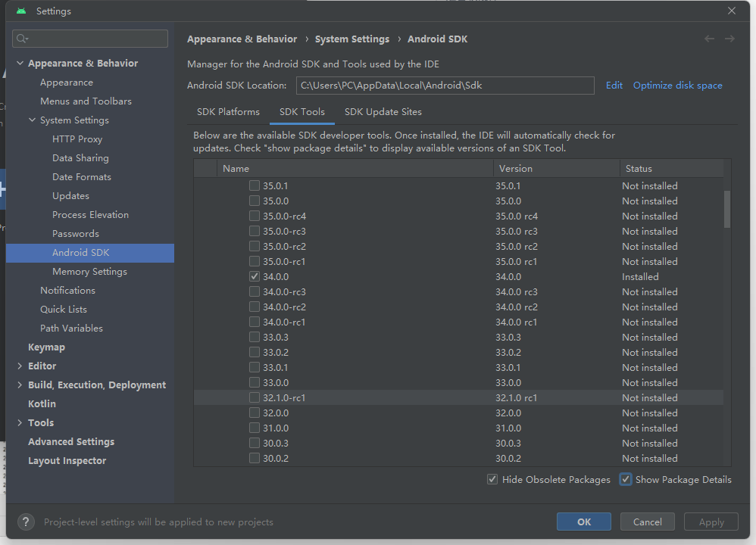
Task: Collapse the Appearance & Behavior section
Action: 20,63
